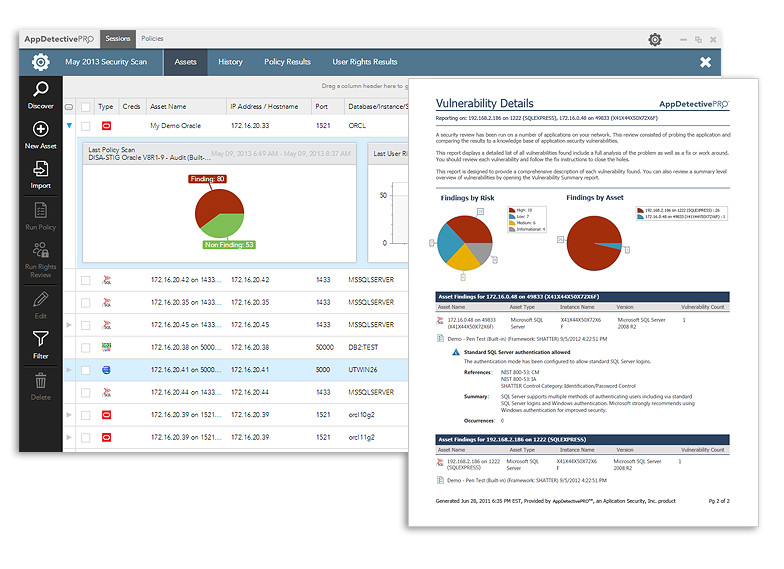Click the Edit pencil icon
Image resolution: width=784 pixels, height=569 pixels.
coord(41,299)
